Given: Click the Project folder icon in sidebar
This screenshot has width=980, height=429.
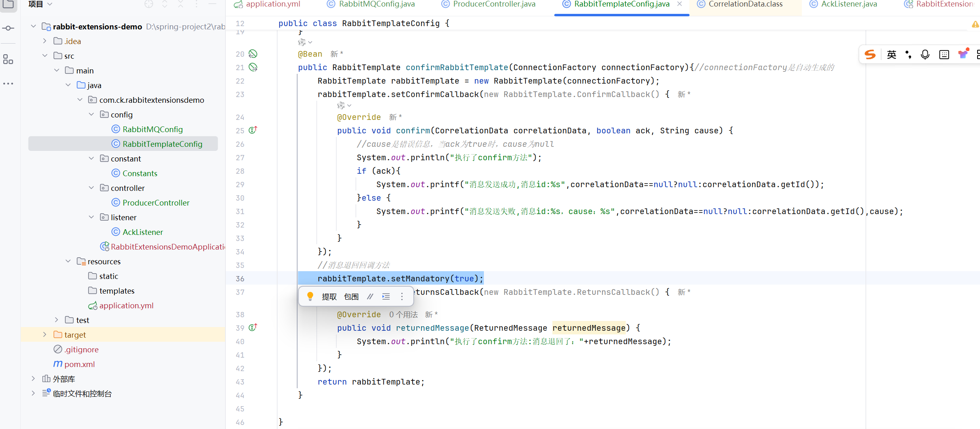Looking at the screenshot, I should point(8,4).
